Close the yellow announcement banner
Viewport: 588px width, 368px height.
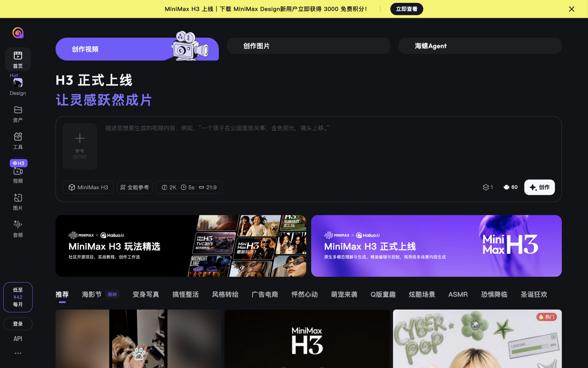(572, 9)
